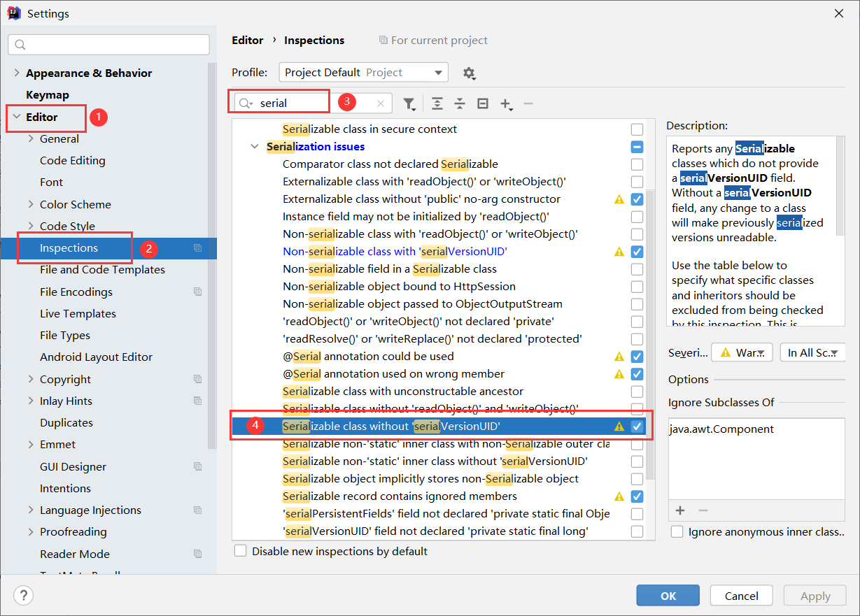Screen dimensions: 860x616
Task: Open the profile gear settings icon
Action: pos(469,73)
